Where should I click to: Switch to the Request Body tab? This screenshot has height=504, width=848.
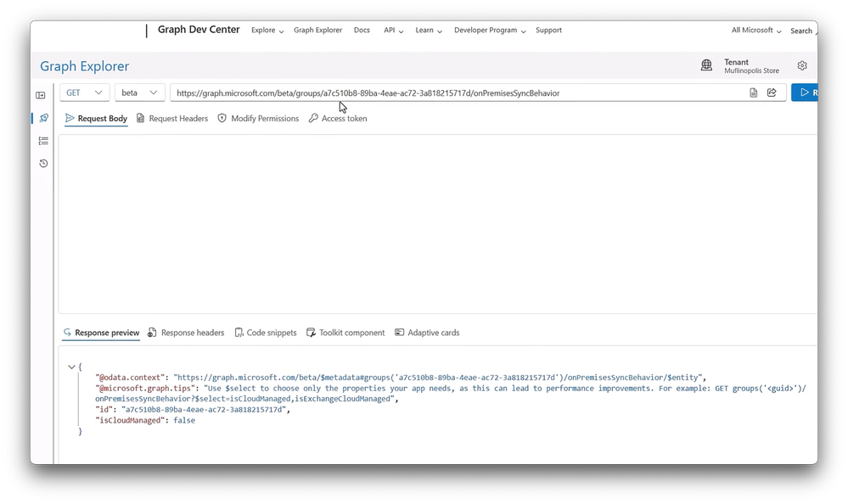(x=96, y=119)
